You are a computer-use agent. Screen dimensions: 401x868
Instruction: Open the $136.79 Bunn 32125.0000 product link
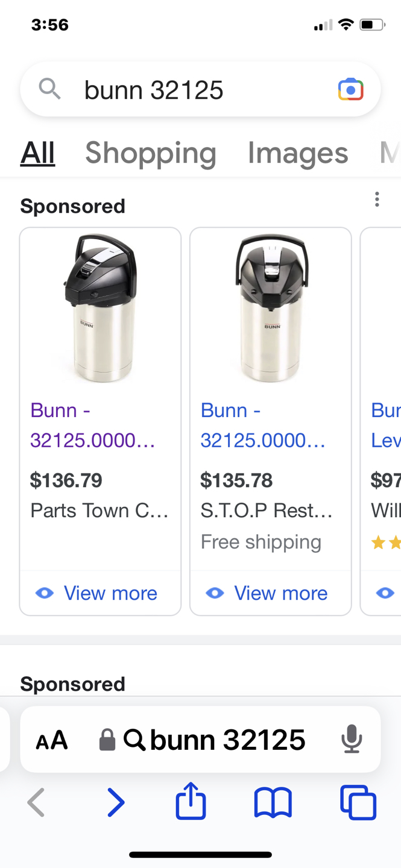(93, 425)
